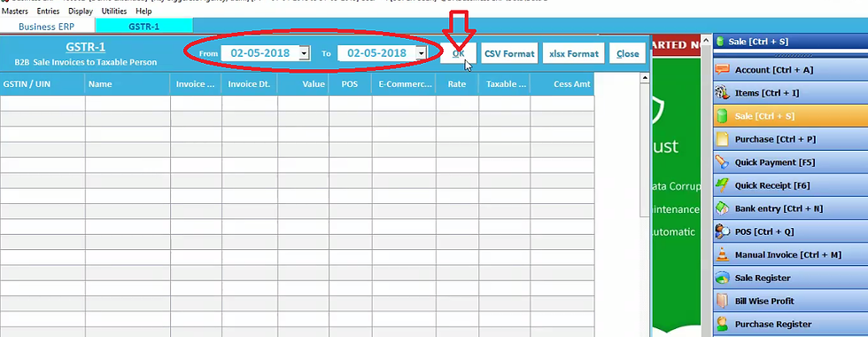Open Purchase [Ctrl + P] shortcut
Viewport: 868px width, 337px height.
790,139
